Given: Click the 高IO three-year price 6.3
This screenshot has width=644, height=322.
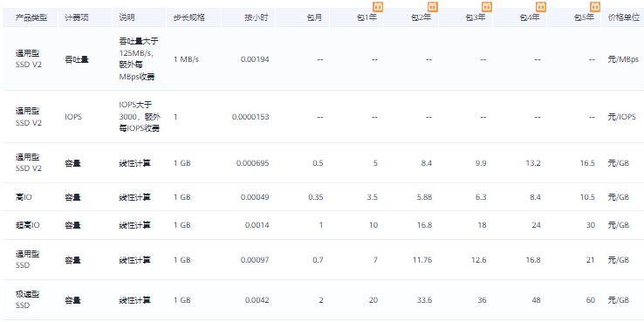Looking at the screenshot, I should (x=481, y=197).
